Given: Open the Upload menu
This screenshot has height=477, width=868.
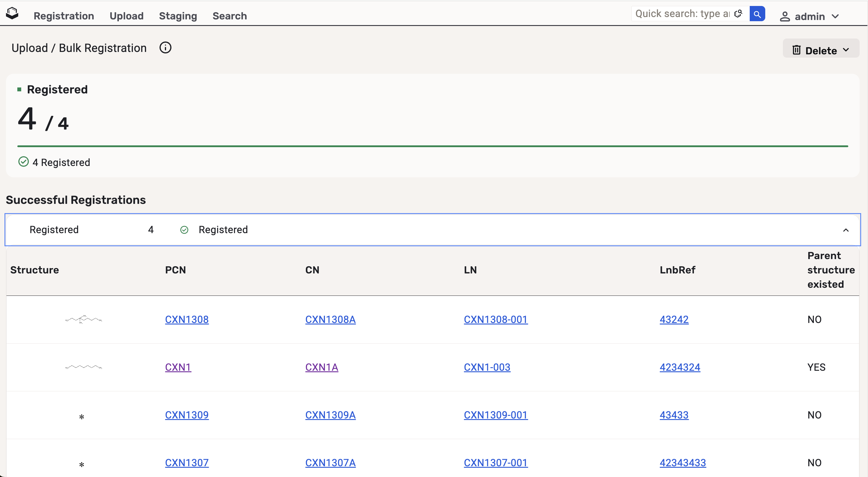Looking at the screenshot, I should [126, 16].
